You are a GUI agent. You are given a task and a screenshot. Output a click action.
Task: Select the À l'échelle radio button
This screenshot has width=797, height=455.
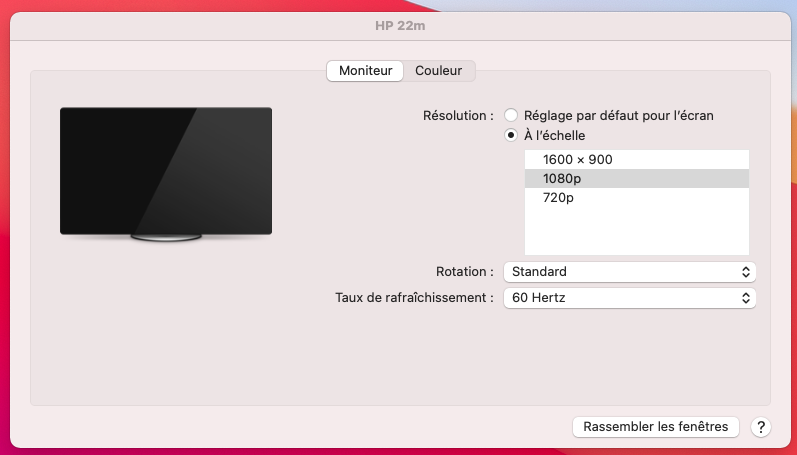(511, 135)
